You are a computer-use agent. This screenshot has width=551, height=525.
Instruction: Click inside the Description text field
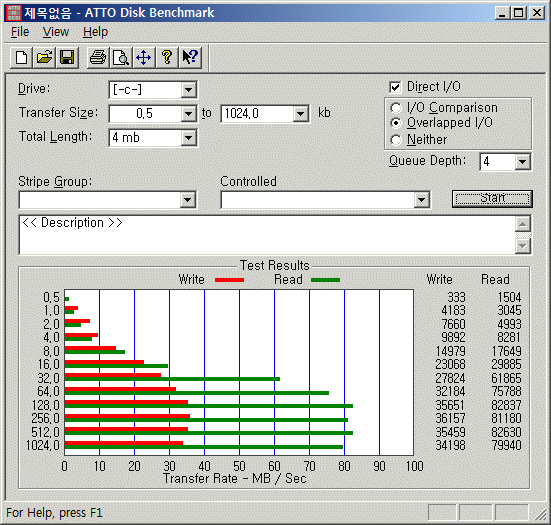click(267, 235)
